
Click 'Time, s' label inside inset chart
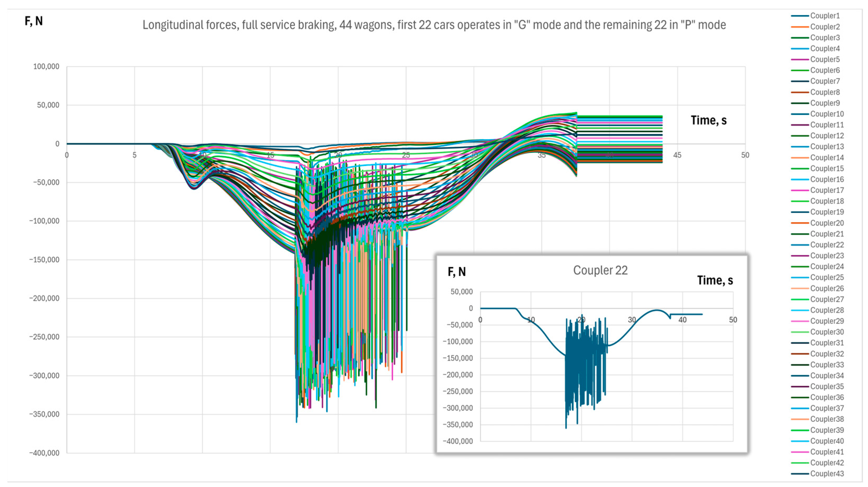pyautogui.click(x=715, y=280)
